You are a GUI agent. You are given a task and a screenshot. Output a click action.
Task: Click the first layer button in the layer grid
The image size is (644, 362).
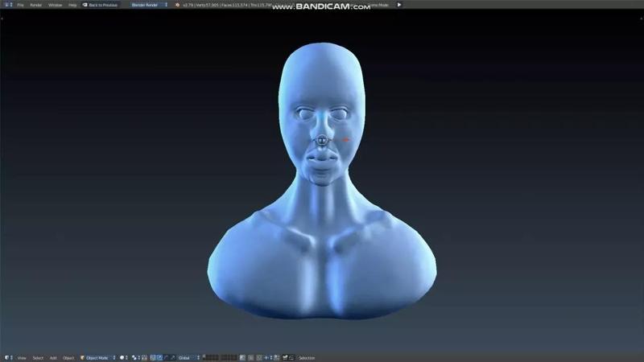(x=204, y=356)
